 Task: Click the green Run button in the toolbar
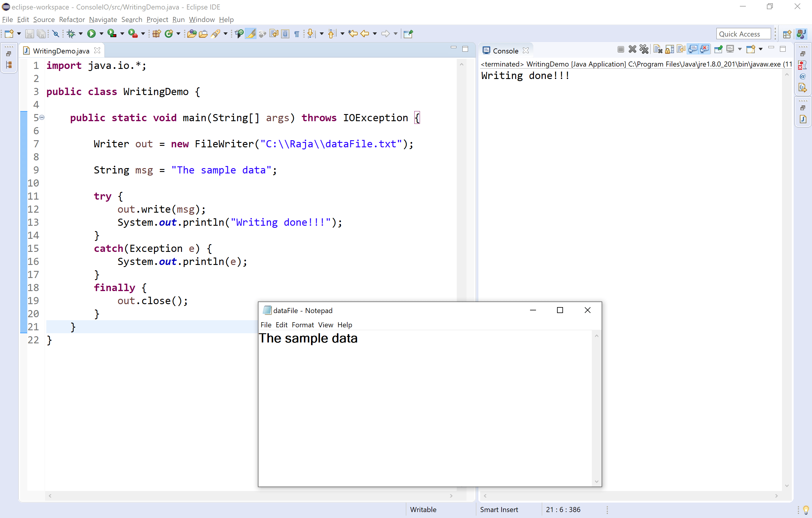pos(91,33)
